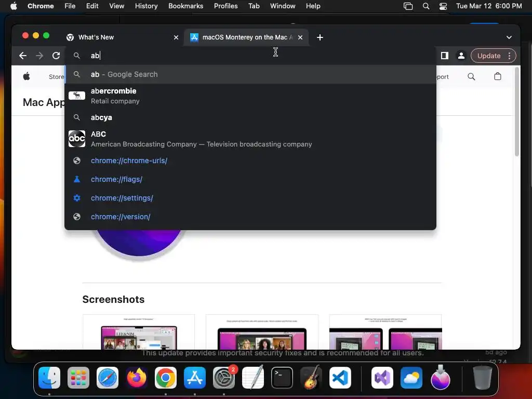Viewport: 532px width, 399px height.
Task: Open Spotlight search in menu bar
Action: (426, 6)
